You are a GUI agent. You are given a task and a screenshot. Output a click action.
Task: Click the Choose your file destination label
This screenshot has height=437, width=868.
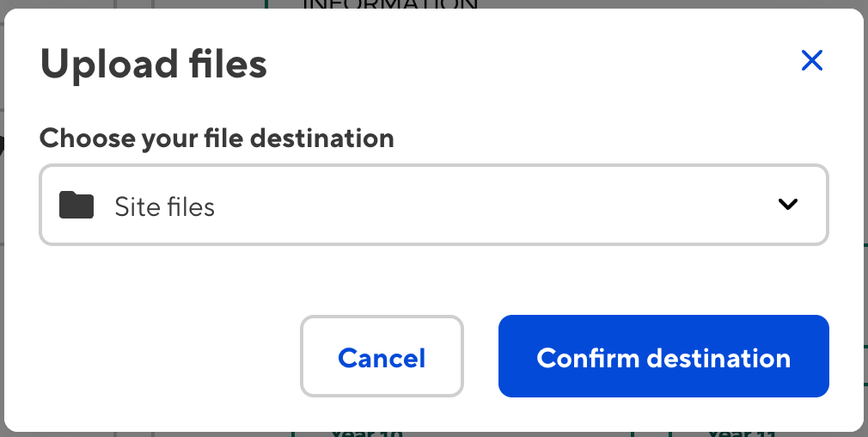click(217, 138)
